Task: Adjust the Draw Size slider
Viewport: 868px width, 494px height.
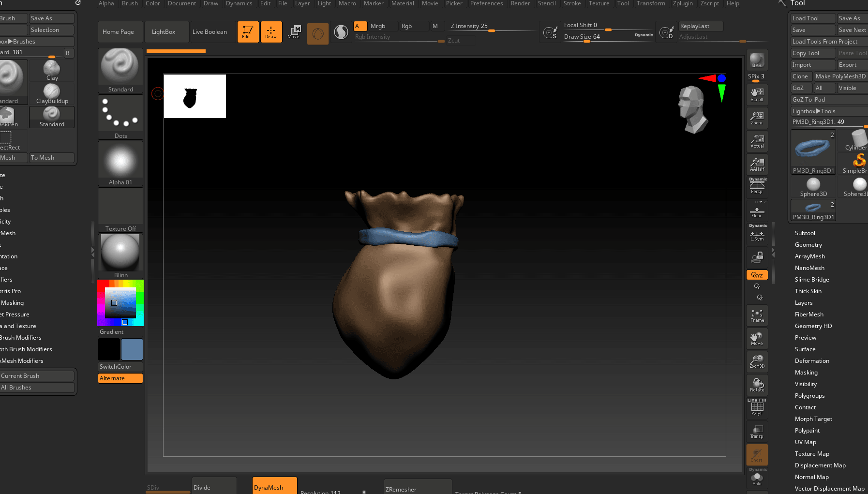Action: click(x=608, y=37)
